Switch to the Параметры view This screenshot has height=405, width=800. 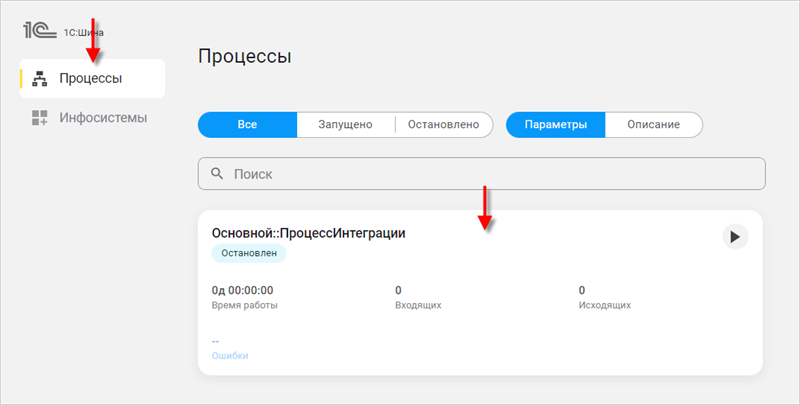click(x=555, y=124)
